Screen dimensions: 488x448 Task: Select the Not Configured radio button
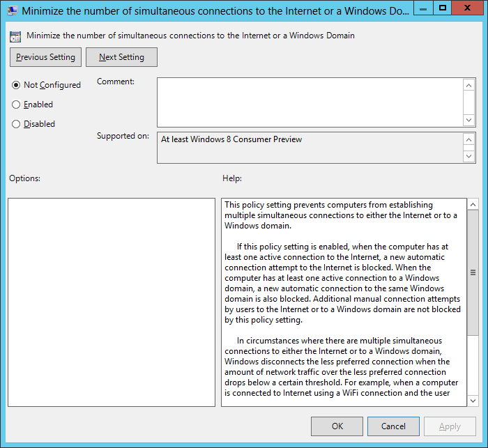pos(16,85)
